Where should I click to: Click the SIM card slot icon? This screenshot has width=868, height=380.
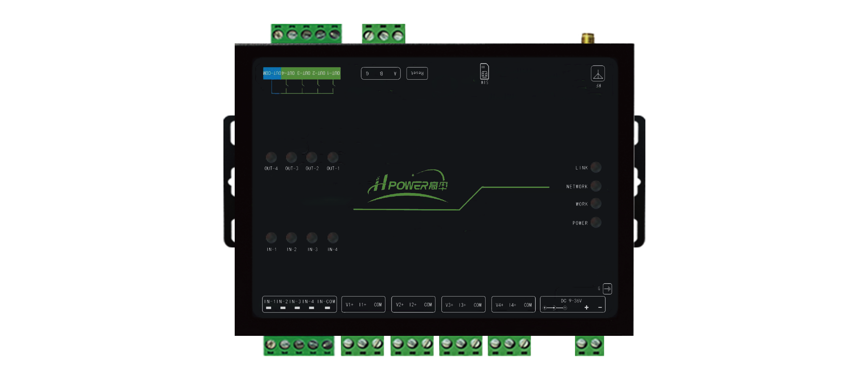click(484, 71)
